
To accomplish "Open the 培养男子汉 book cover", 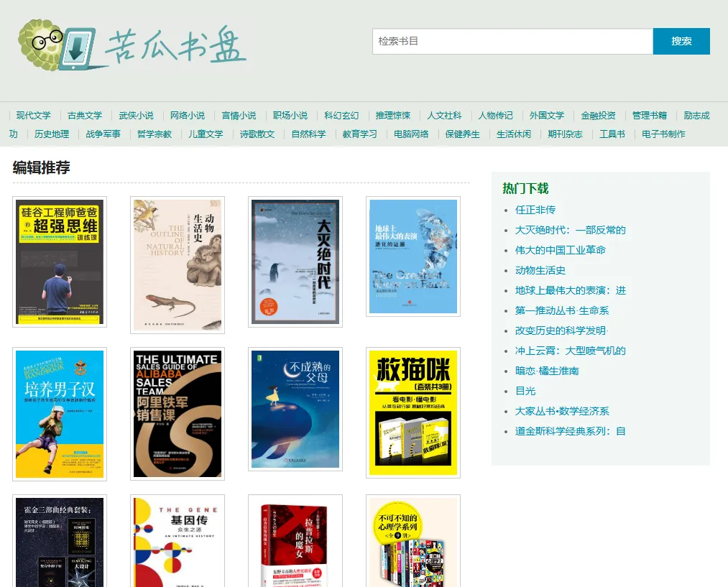I will (x=60, y=414).
